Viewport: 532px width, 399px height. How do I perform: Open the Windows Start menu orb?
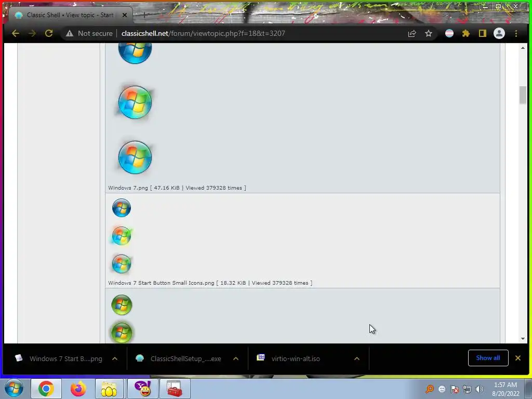(14, 389)
